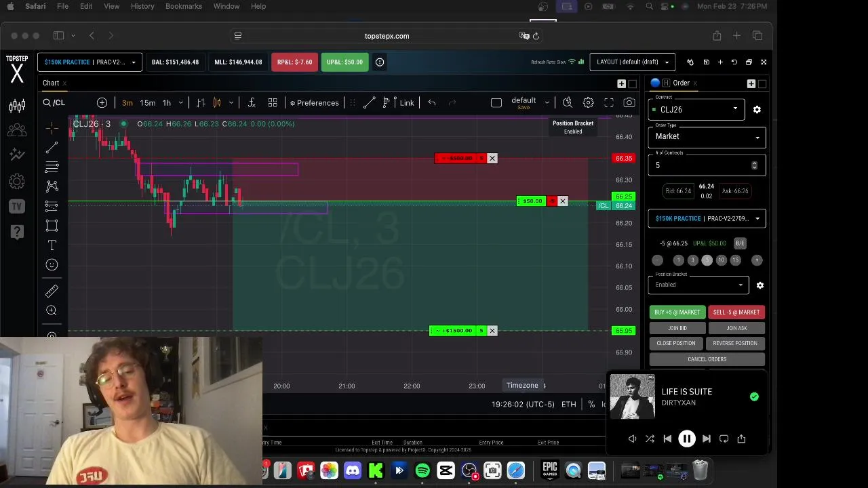This screenshot has height=488, width=868.
Task: Select the Order panel tab
Action: pyautogui.click(x=681, y=83)
